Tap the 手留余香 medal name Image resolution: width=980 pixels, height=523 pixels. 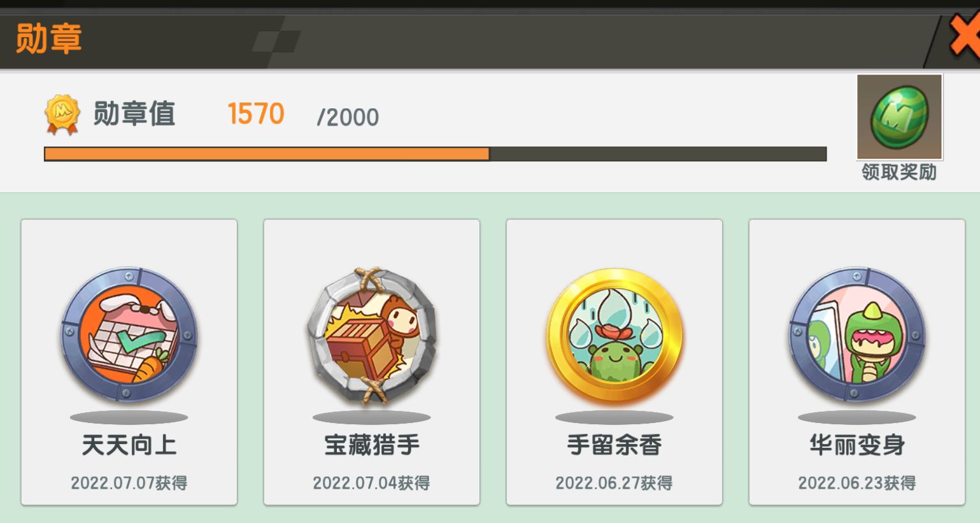click(614, 445)
